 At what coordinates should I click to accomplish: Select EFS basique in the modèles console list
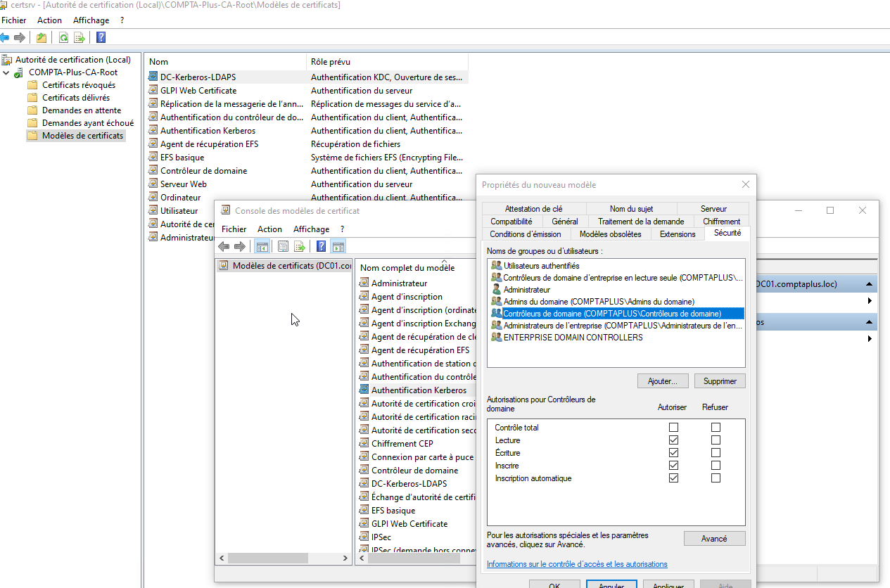click(393, 511)
